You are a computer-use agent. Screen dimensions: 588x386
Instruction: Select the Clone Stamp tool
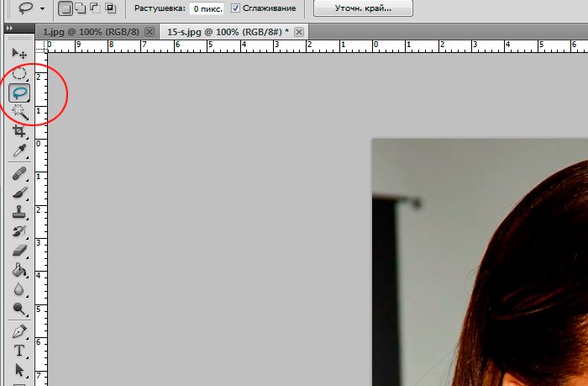tap(19, 212)
